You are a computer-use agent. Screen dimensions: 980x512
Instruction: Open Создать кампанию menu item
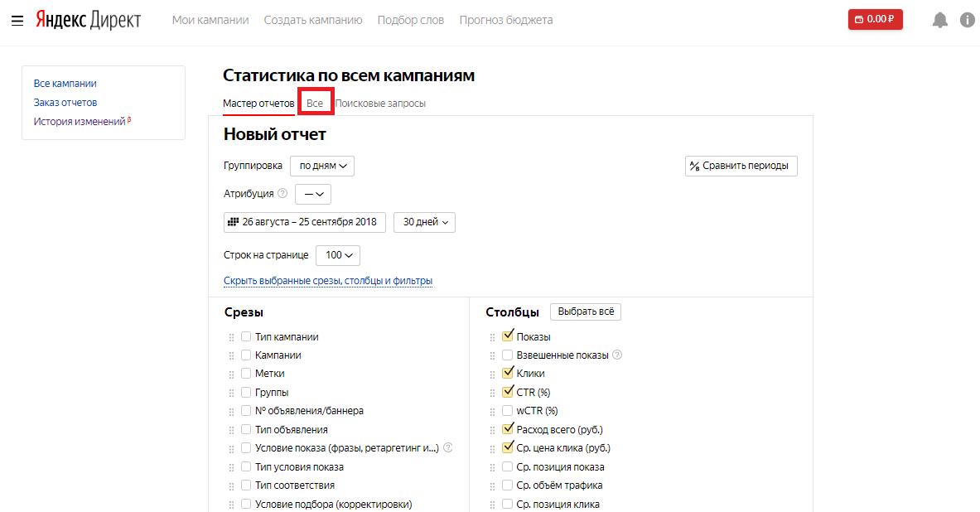[313, 20]
